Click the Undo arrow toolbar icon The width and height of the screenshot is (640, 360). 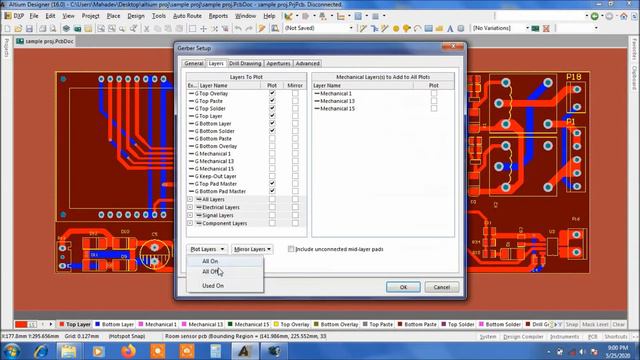click(x=238, y=29)
